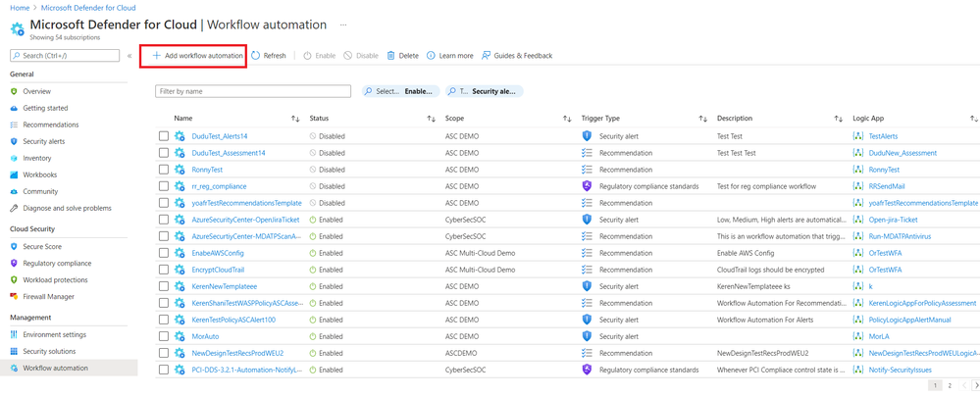Click the Refresh icon in toolbar

click(256, 56)
